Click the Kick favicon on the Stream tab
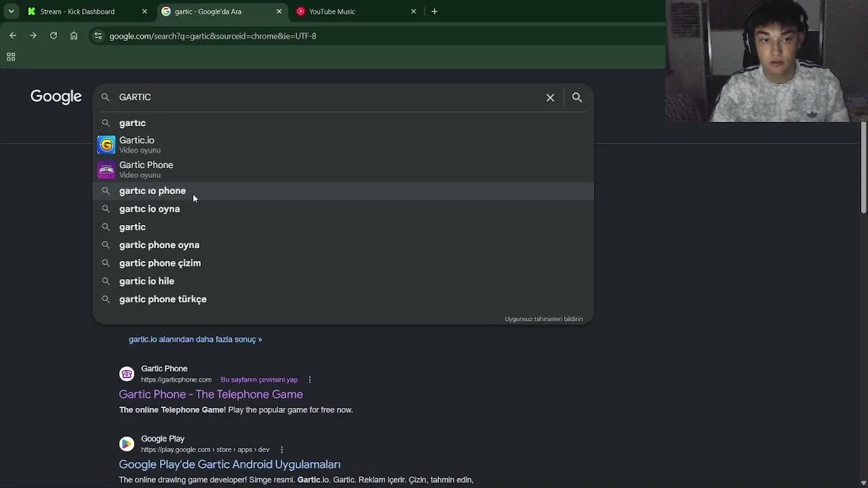This screenshot has width=868, height=488. point(32,12)
